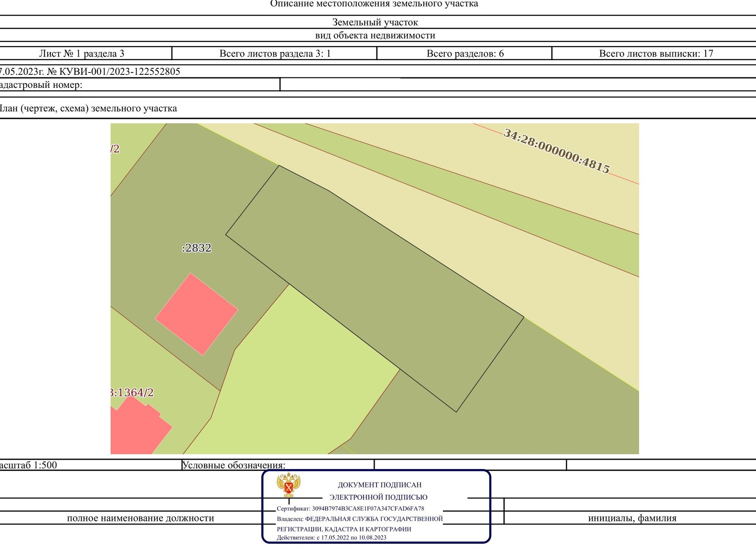Image resolution: width=756 pixels, height=549 pixels.
Task: Click the 'Всего листов раздела 3: 1' cell
Action: [275, 54]
